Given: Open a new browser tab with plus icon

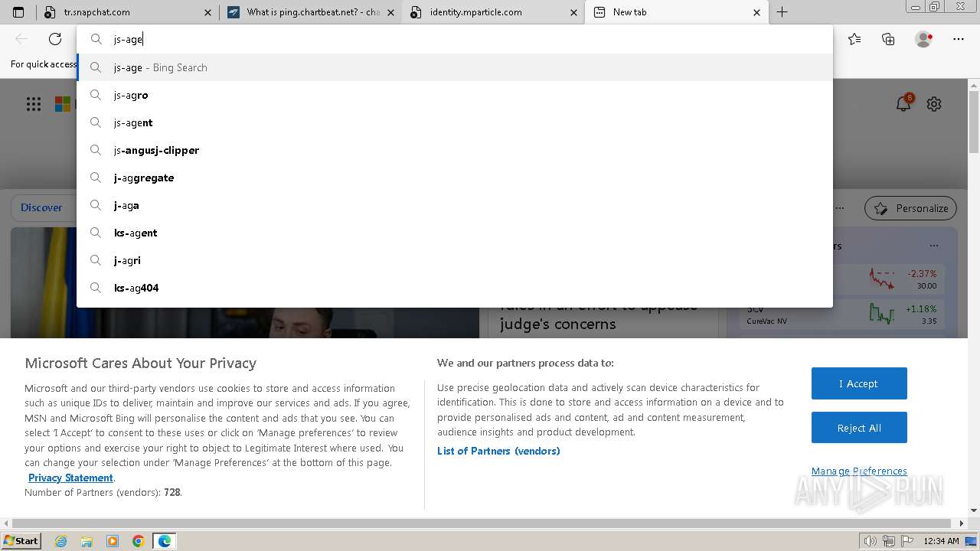Looking at the screenshot, I should (782, 12).
